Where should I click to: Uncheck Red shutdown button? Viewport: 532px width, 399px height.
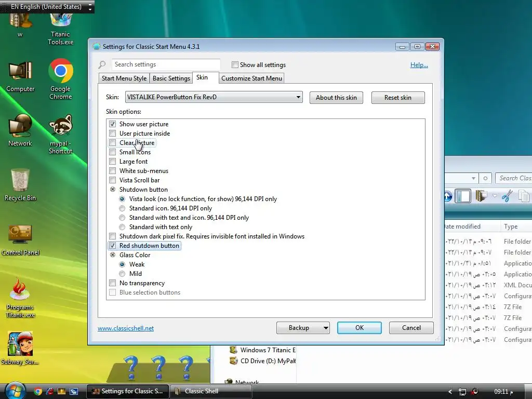point(112,246)
